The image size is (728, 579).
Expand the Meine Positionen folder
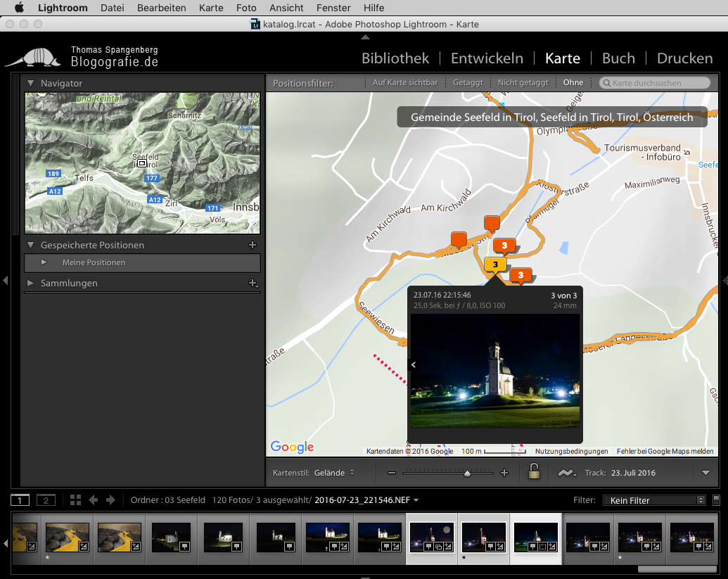[44, 262]
